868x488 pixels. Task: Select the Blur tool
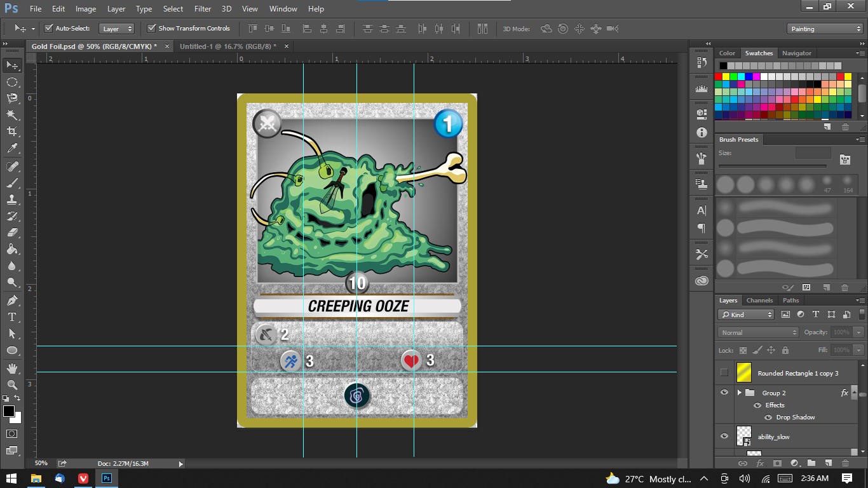(12, 266)
